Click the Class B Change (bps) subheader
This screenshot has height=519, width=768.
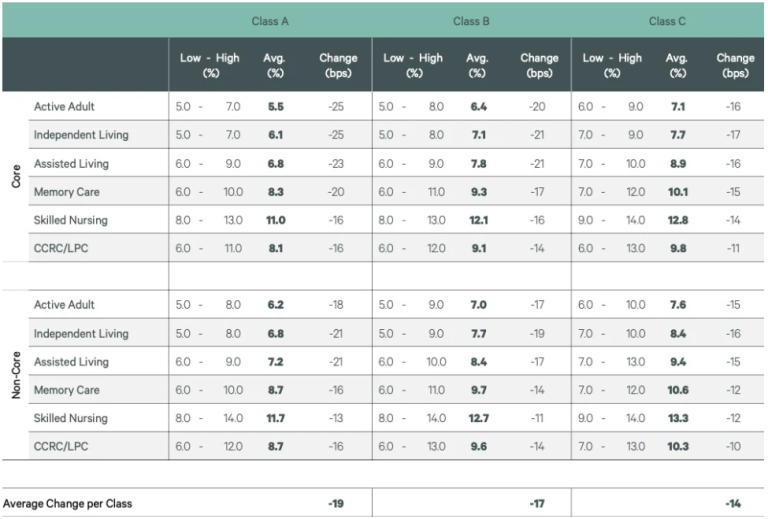(539, 65)
